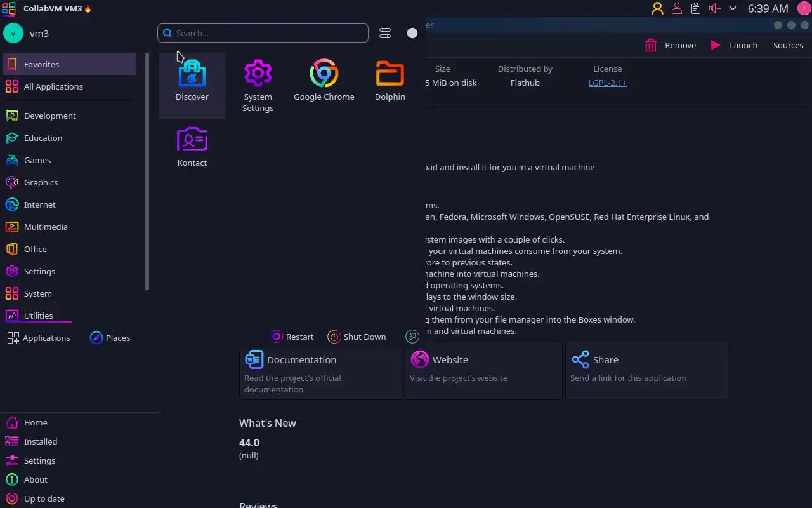Screen dimensions: 812x508
Task: Expand hidden system tray icons arrow
Action: tap(733, 8)
